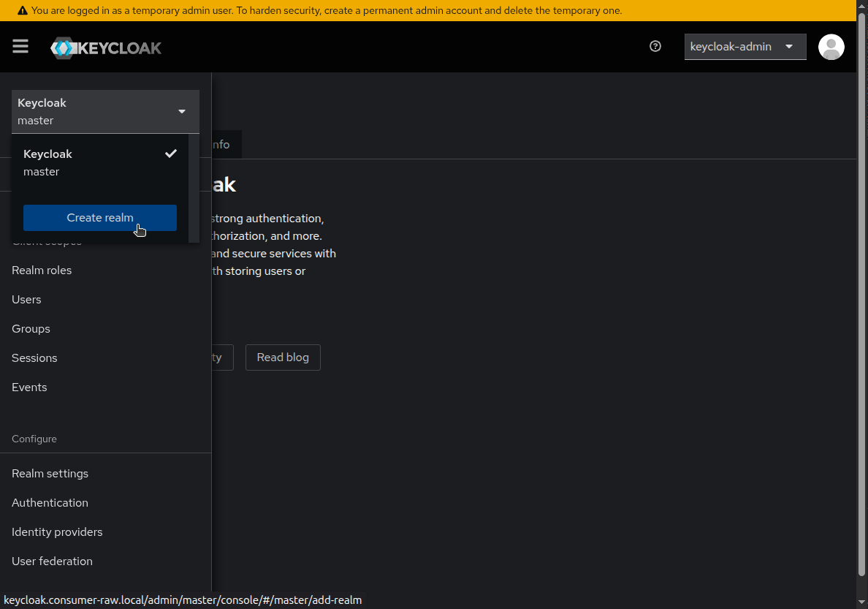Toggle the hamburger navigation menu
Viewport: 868px width, 609px height.
[x=20, y=47]
